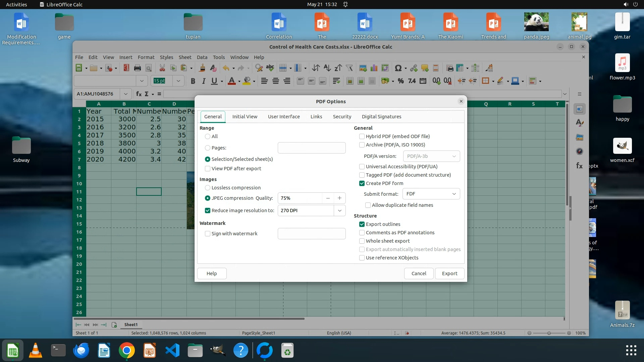Image resolution: width=644 pixels, height=362 pixels.
Task: Click the Export Directly as PDF icon
Action: coord(126,68)
